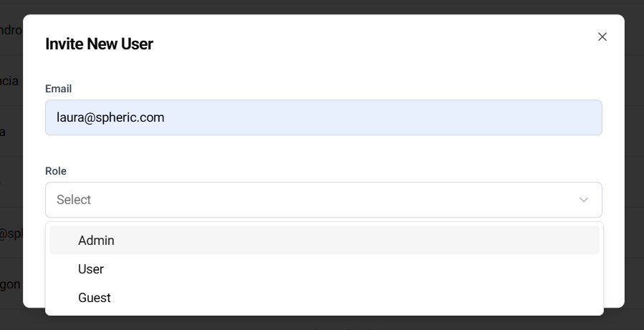Click the Role dropdown chevron arrow
The width and height of the screenshot is (644, 330).
(584, 200)
